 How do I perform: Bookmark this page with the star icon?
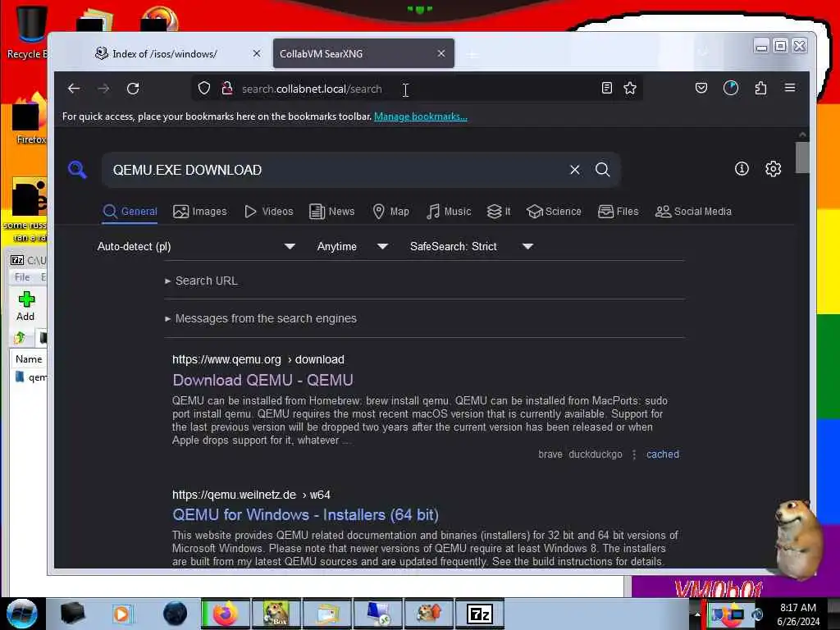630,88
